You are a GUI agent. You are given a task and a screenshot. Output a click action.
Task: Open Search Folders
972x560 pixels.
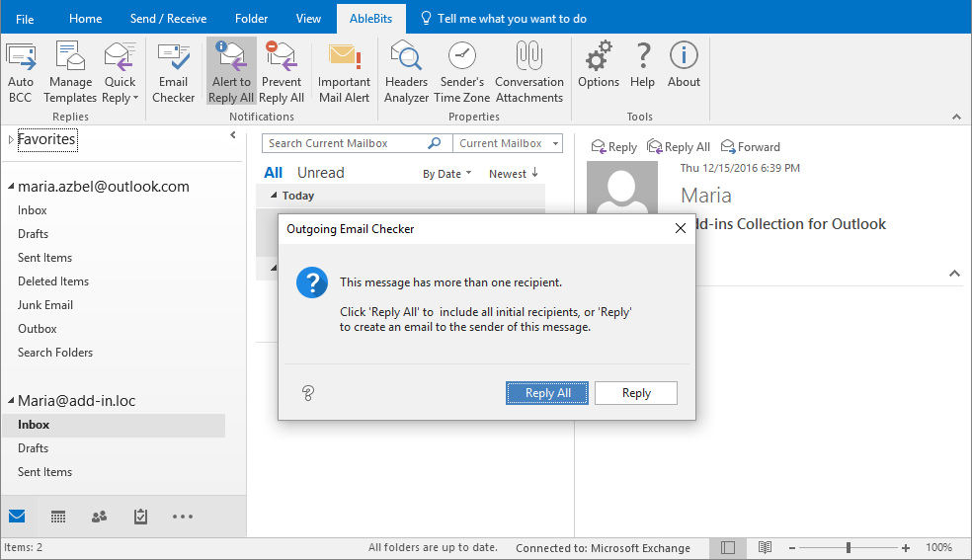[55, 352]
